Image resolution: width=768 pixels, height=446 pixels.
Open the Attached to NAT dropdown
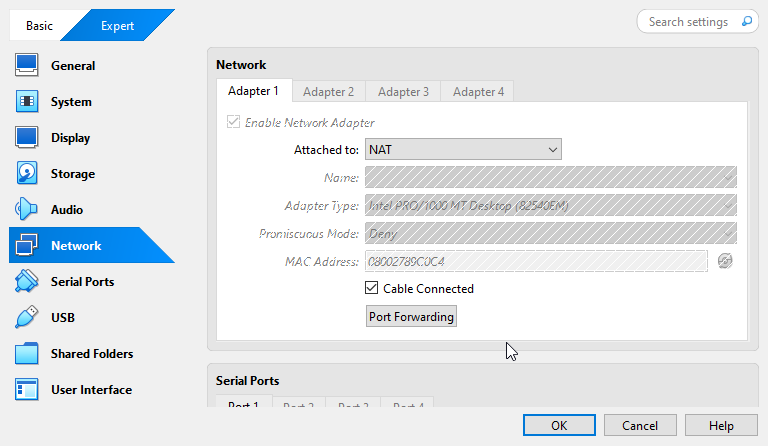(x=463, y=149)
